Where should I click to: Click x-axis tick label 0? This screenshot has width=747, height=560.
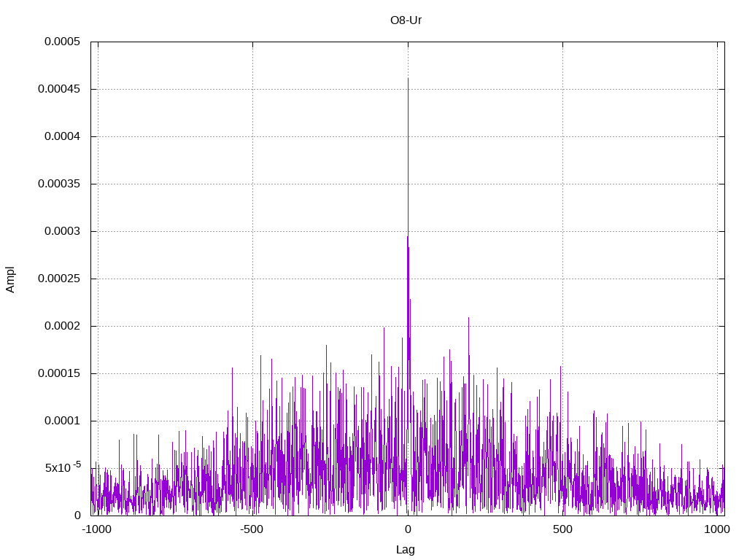[408, 529]
